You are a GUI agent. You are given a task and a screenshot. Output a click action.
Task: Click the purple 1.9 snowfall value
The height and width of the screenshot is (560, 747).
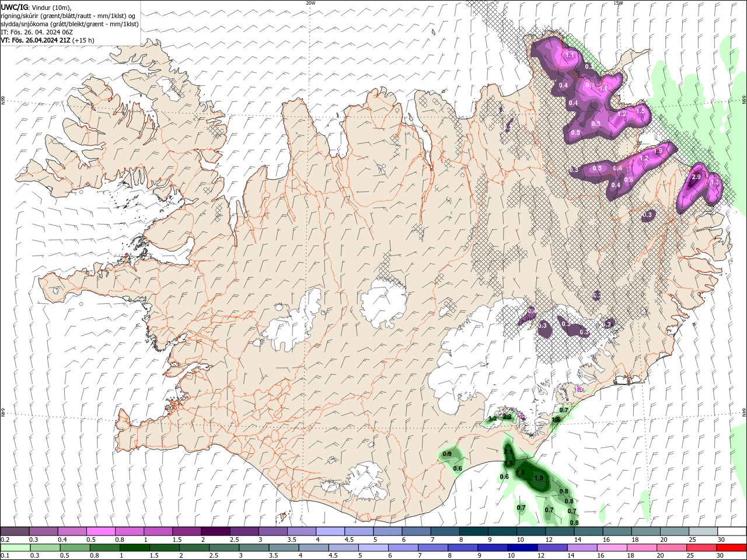pyautogui.click(x=658, y=150)
